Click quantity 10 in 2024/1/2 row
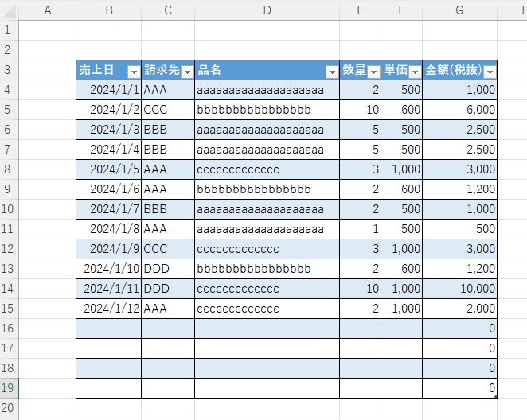Viewport: 527px width, 420px height. coord(361,110)
